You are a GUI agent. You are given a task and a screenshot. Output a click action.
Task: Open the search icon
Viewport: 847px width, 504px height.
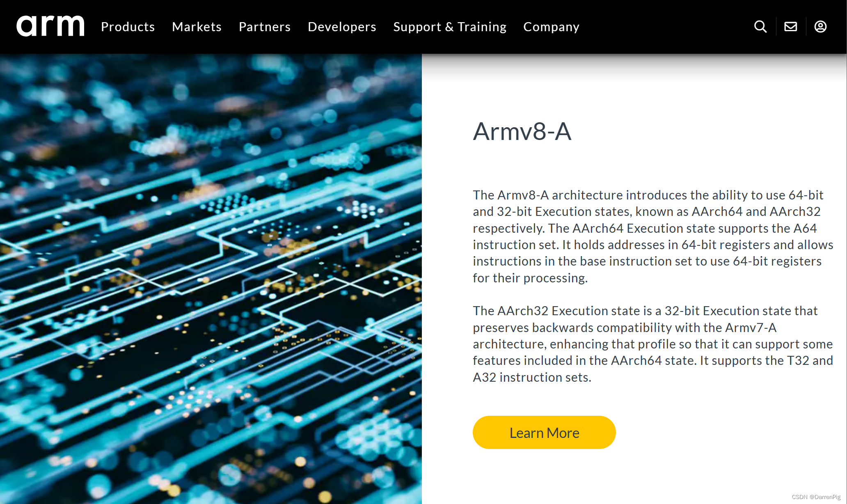(x=760, y=26)
